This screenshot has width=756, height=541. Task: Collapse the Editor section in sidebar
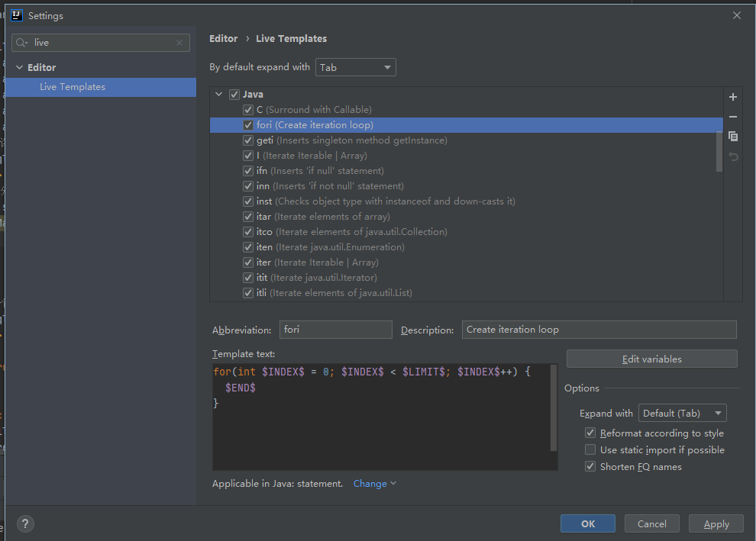tap(20, 67)
